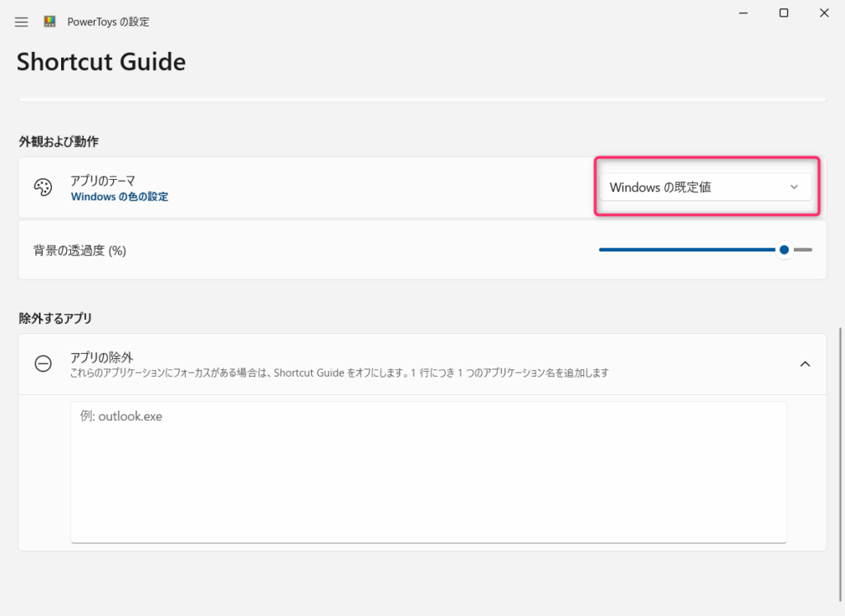The image size is (845, 616).
Task: Click the minus-circle icon beside アプリの除外
Action: [43, 364]
